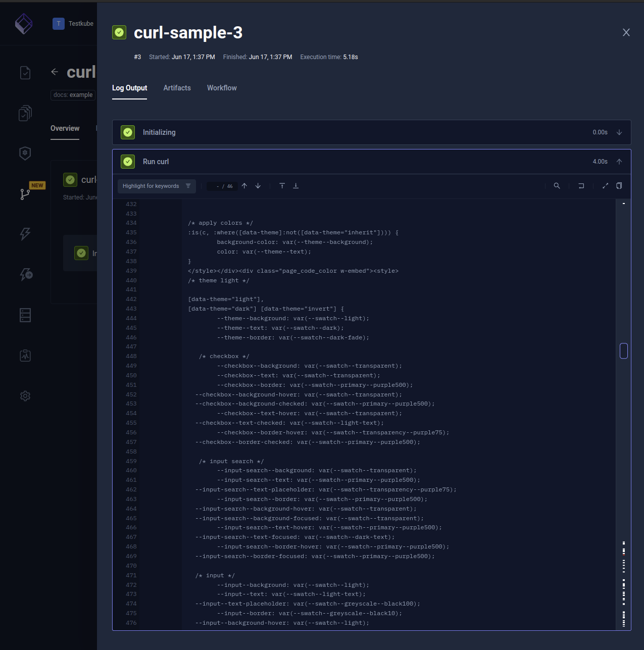Copy the log output to clipboard
The height and width of the screenshot is (650, 644).
(x=619, y=186)
